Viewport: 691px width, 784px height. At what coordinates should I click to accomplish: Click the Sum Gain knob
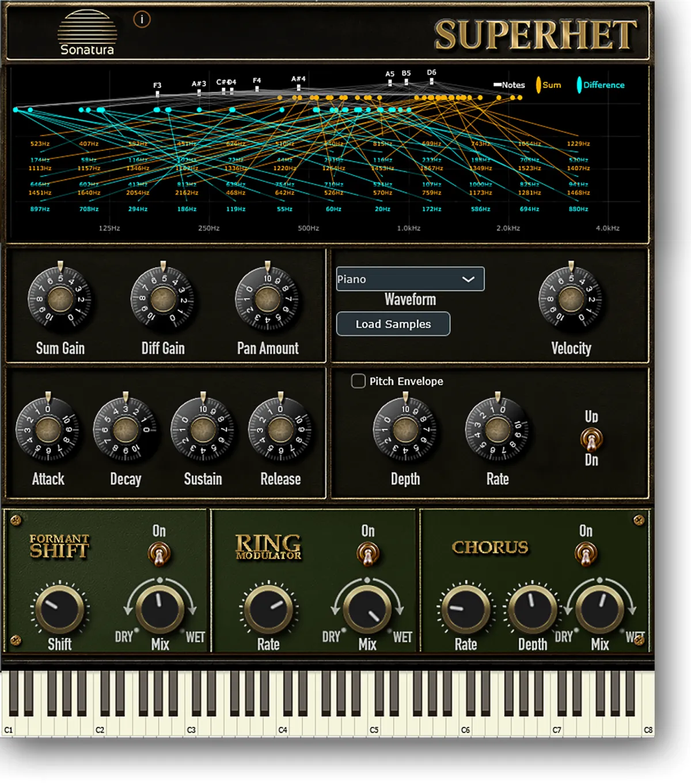[x=60, y=299]
